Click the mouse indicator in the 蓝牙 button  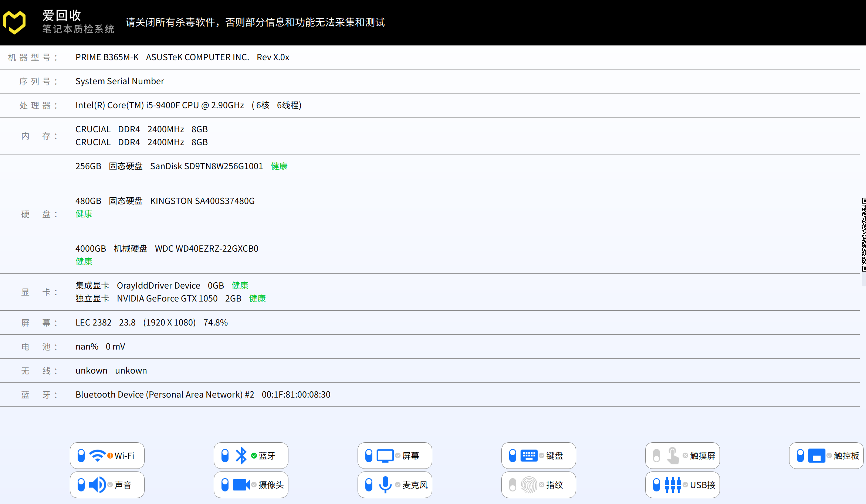(x=225, y=456)
